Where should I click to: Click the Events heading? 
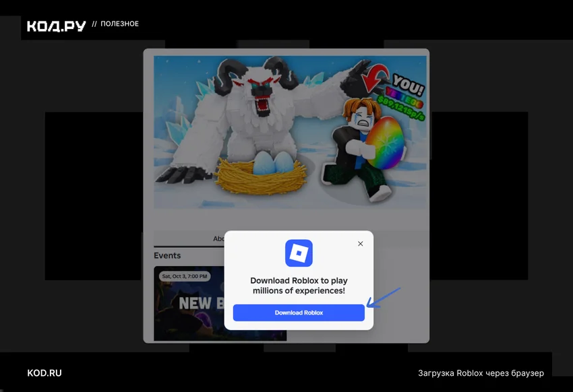tap(167, 255)
